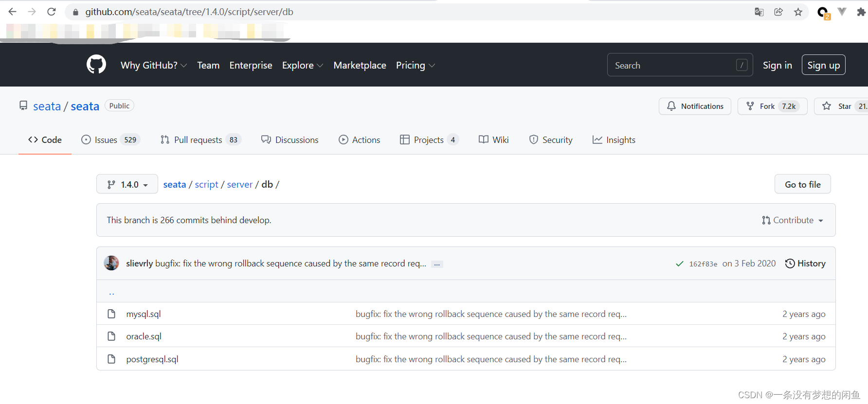Open the 1.4.0 branch selector dropdown
The width and height of the screenshot is (868, 404).
coord(127,184)
